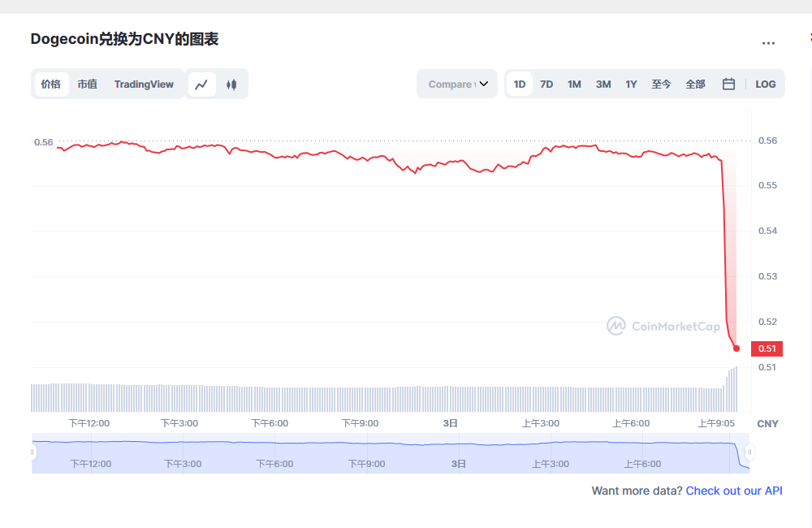Open the calendar date range picker
The height and width of the screenshot is (528, 812).
point(728,84)
